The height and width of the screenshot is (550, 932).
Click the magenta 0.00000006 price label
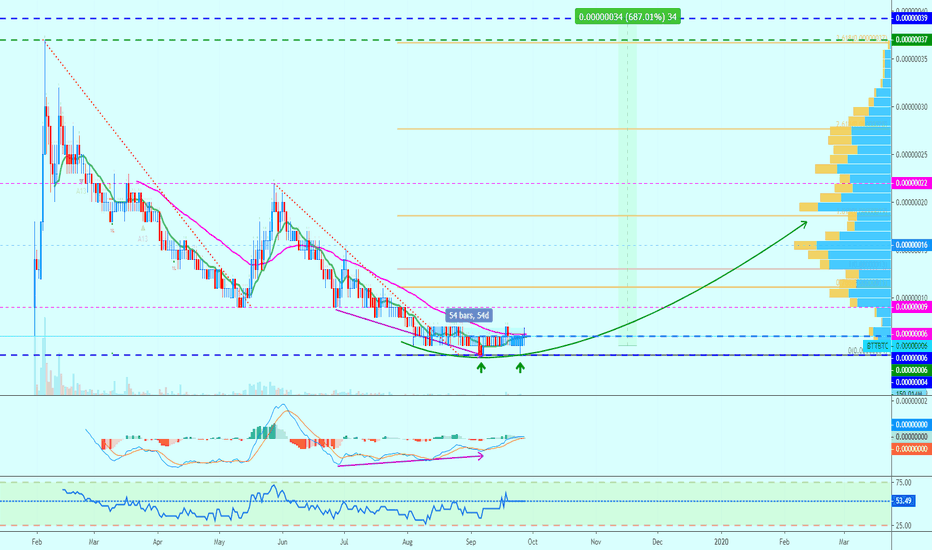(x=911, y=334)
